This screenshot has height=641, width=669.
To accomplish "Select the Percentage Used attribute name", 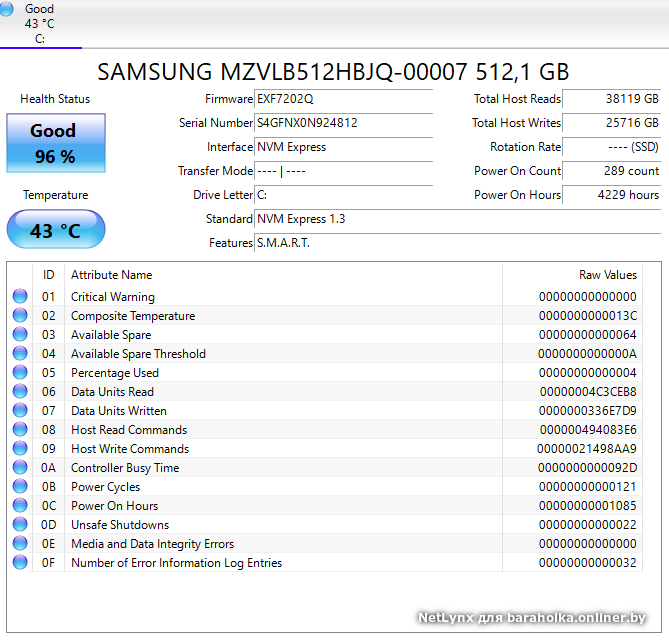I will [115, 373].
